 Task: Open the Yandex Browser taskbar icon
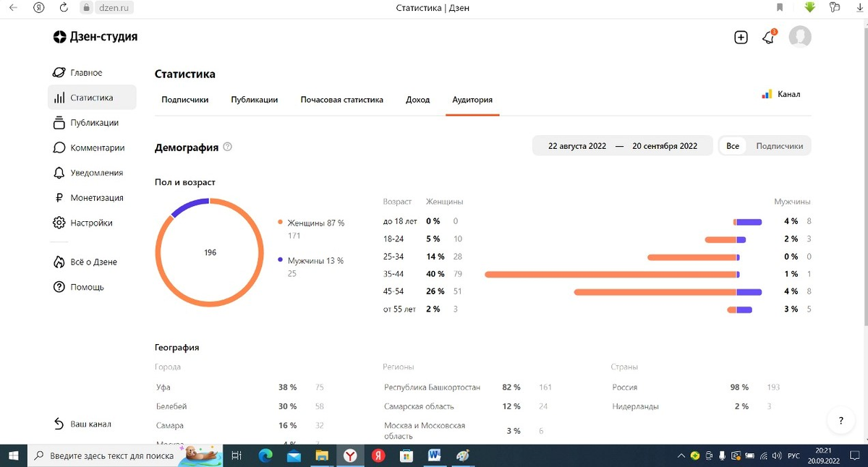click(350, 456)
